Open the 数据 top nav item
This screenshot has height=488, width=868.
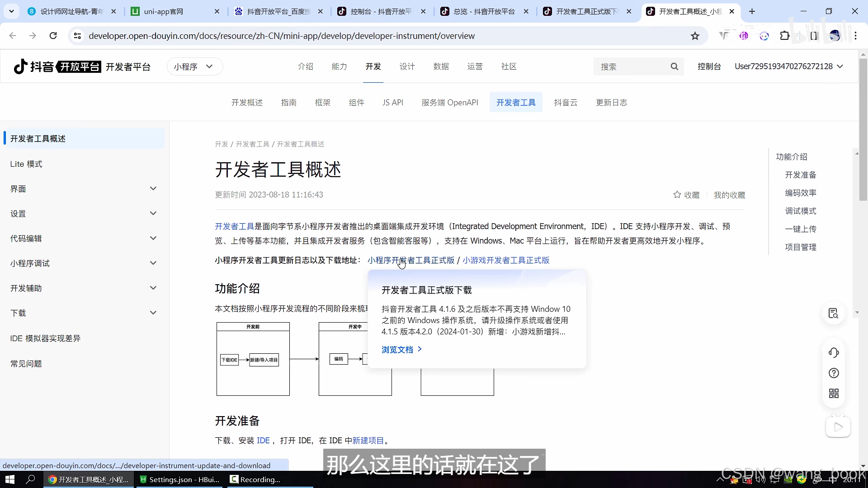[441, 66]
